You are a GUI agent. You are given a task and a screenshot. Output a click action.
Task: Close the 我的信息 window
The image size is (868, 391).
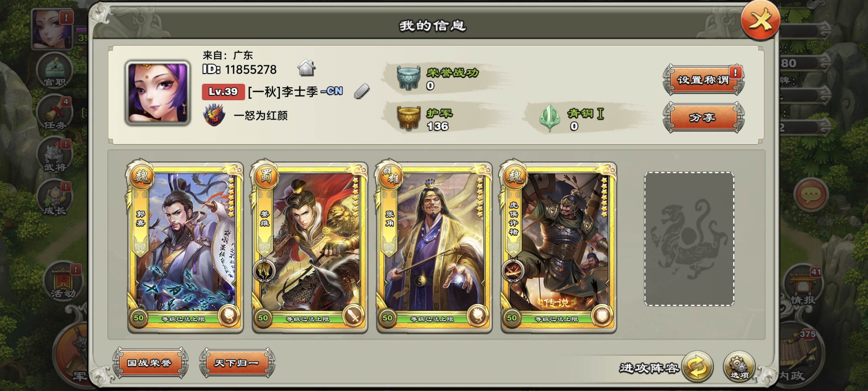tap(760, 21)
